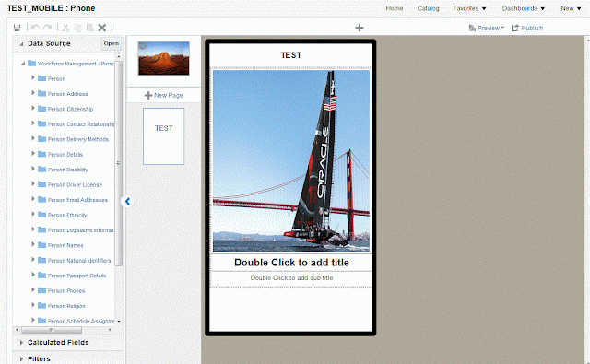Select the Person Driver License folder icon
The width and height of the screenshot is (590, 364).
pyautogui.click(x=41, y=184)
